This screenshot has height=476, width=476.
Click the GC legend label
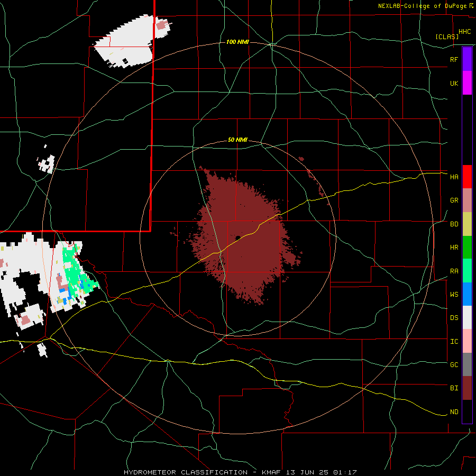pyautogui.click(x=454, y=365)
